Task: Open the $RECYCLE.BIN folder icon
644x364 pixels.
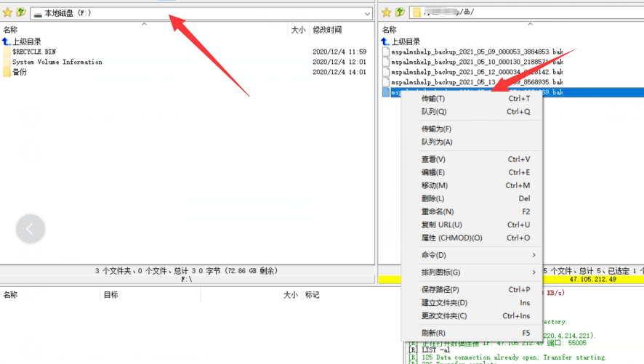Action: (7, 52)
